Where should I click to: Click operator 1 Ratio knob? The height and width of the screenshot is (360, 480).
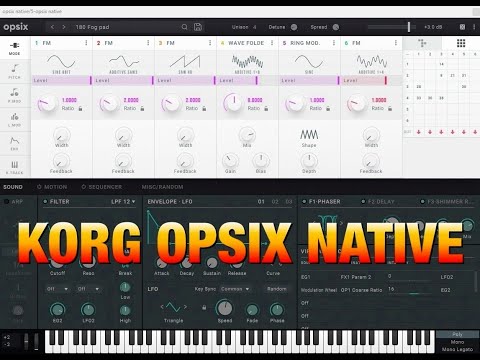click(x=47, y=104)
